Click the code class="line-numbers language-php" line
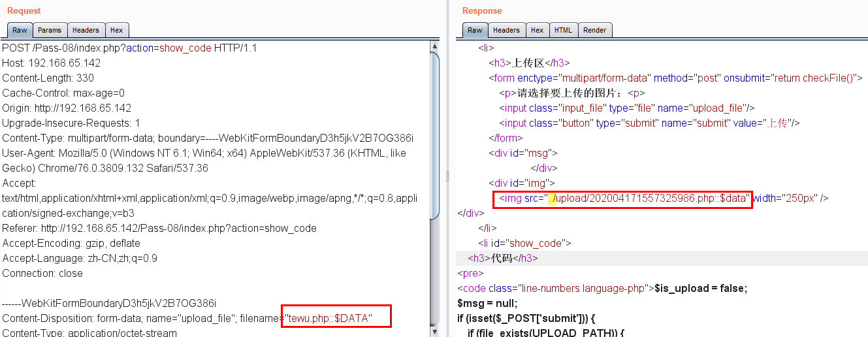Viewport: 868px width, 337px height. click(602, 289)
